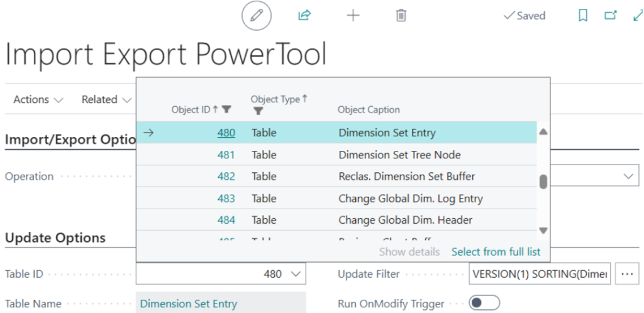Open page in new window icon
644x313 pixels.
(x=610, y=16)
